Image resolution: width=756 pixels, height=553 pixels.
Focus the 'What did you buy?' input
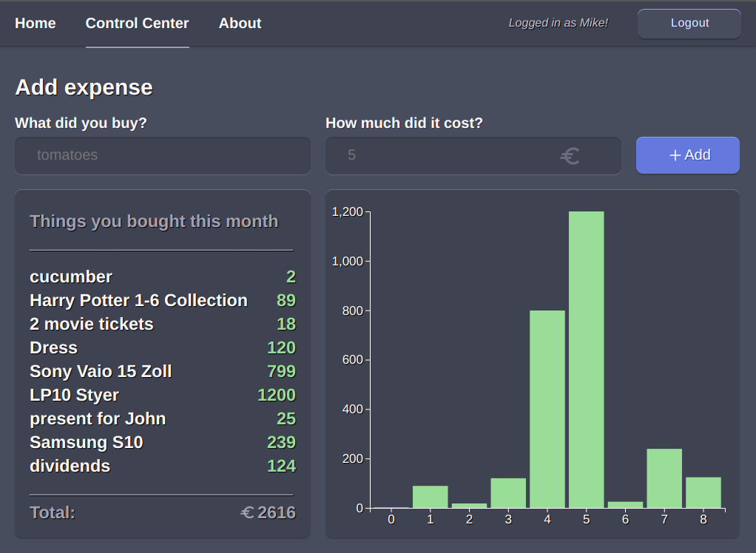click(x=163, y=155)
